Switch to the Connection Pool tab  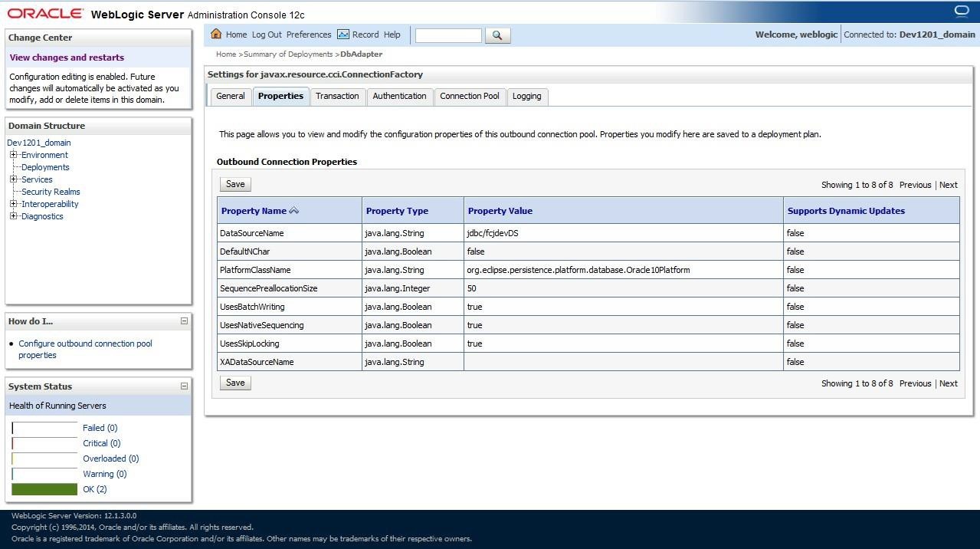(469, 96)
